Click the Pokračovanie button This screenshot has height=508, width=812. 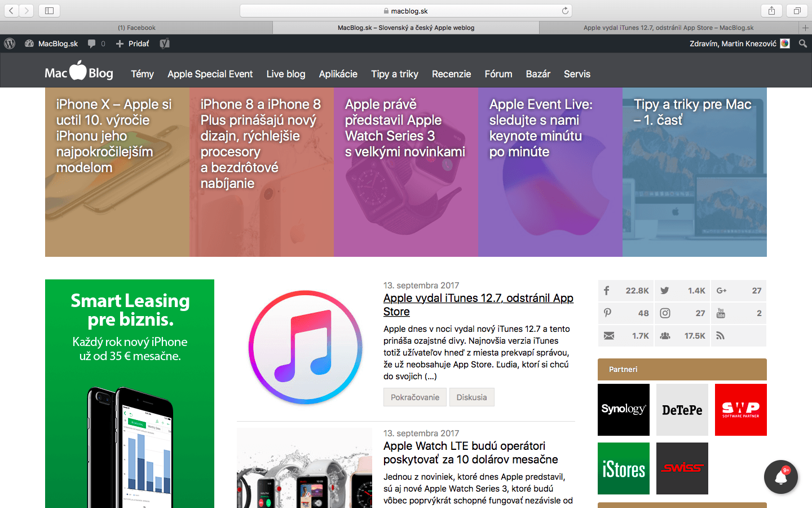point(414,397)
